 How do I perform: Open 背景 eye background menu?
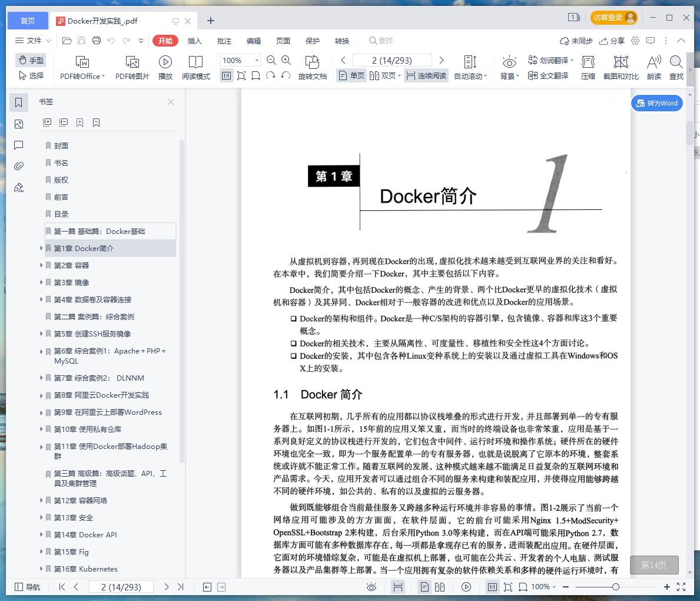click(x=509, y=68)
